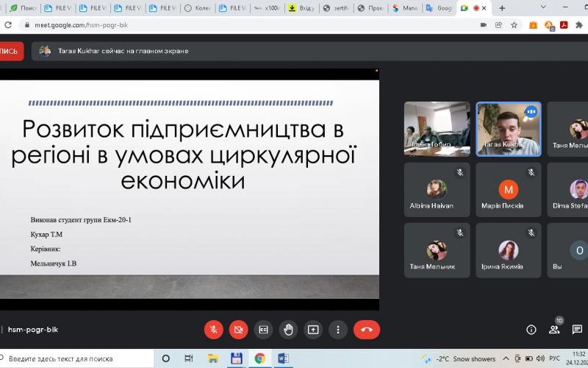
Task: Switch to the sertific tab
Action: point(337,8)
